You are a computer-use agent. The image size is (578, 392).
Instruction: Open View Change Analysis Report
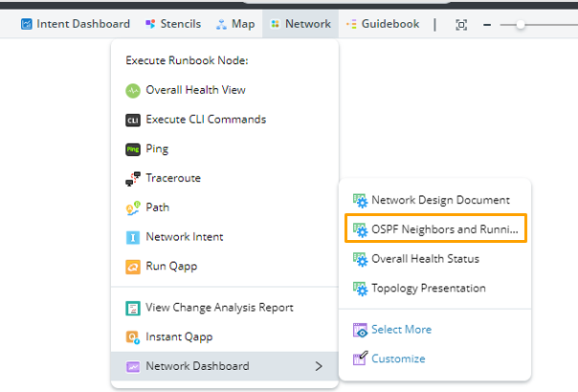(x=219, y=308)
